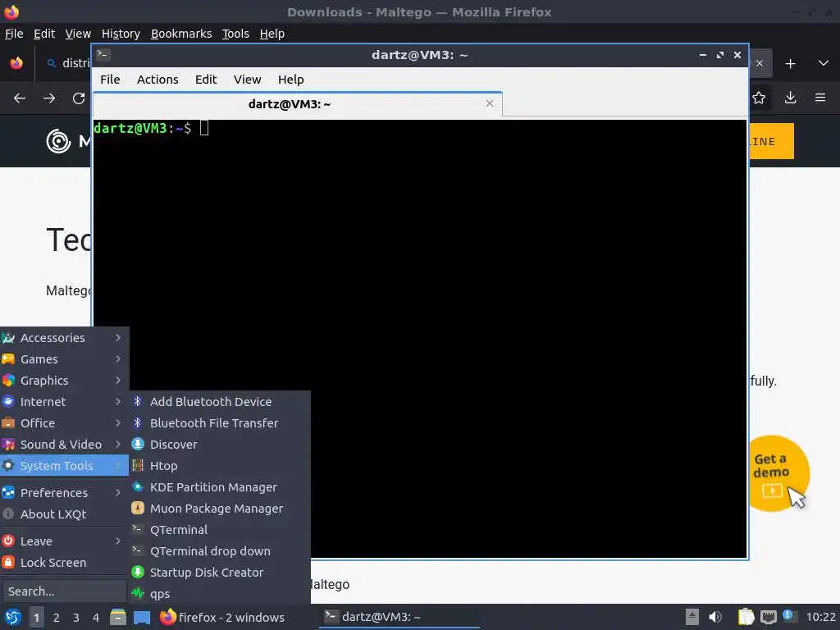The width and height of the screenshot is (840, 630).
Task: Expand Sound & Video category
Action: click(x=64, y=445)
